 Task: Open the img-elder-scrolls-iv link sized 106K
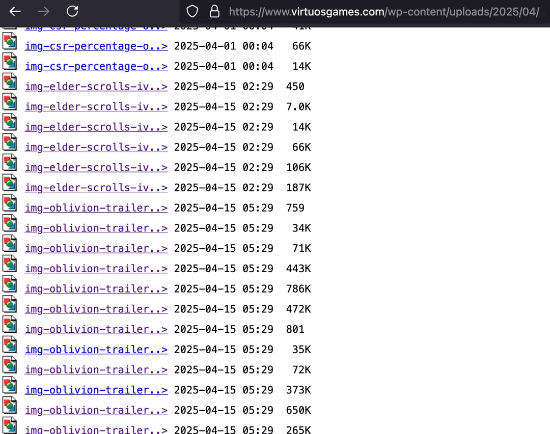pos(96,168)
